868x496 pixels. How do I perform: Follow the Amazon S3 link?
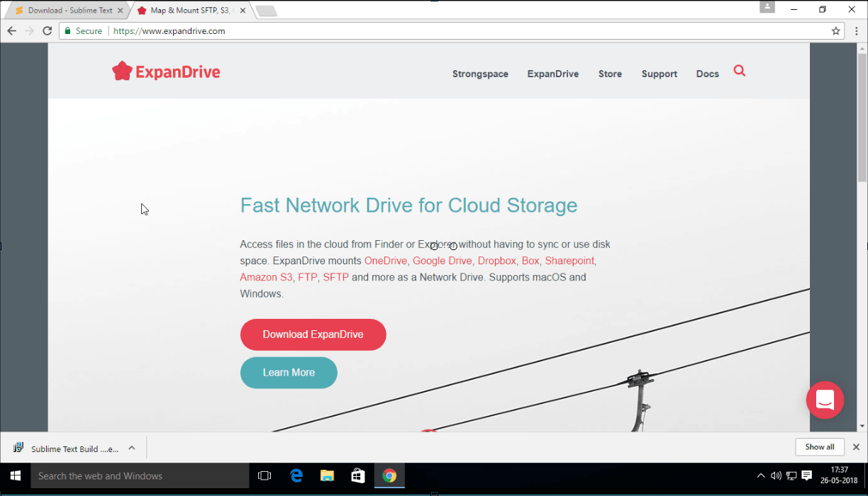pyautogui.click(x=266, y=277)
